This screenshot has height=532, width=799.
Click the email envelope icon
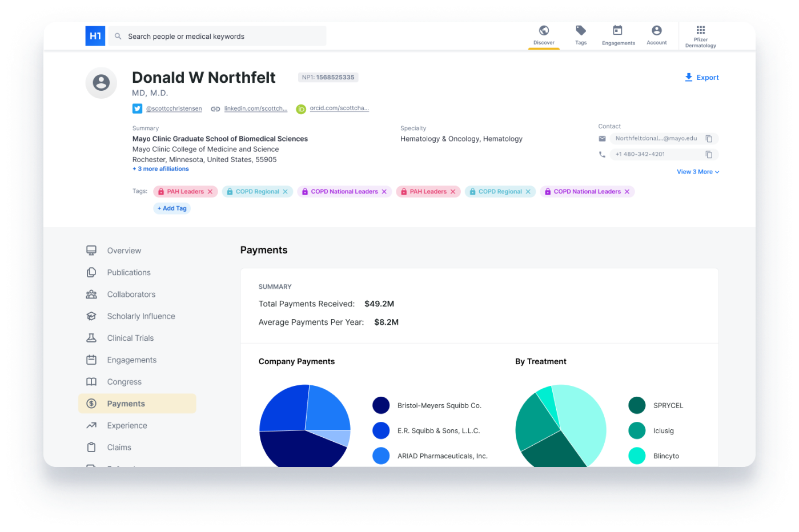(x=602, y=139)
